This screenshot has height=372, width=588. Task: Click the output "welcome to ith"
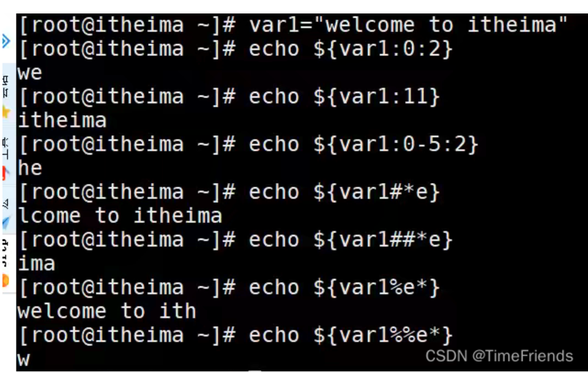pos(107,311)
